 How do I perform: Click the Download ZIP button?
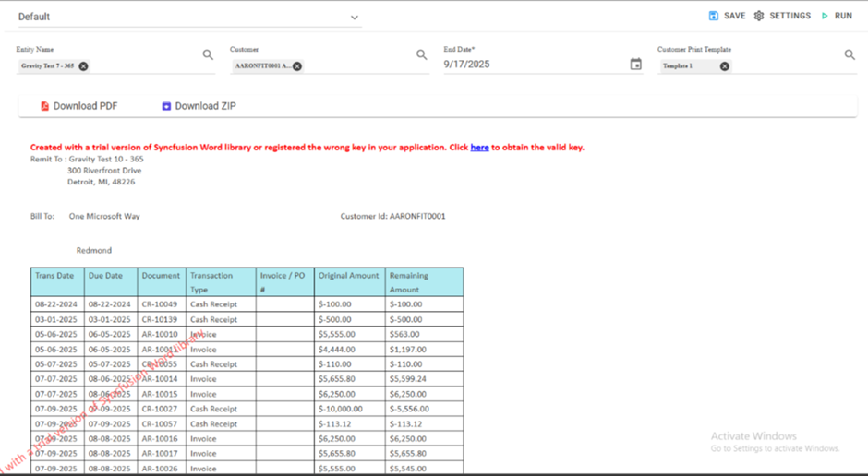click(x=199, y=106)
